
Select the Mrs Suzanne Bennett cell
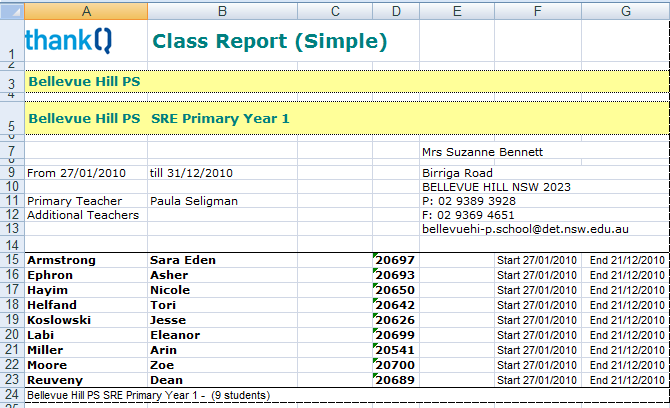(x=482, y=152)
